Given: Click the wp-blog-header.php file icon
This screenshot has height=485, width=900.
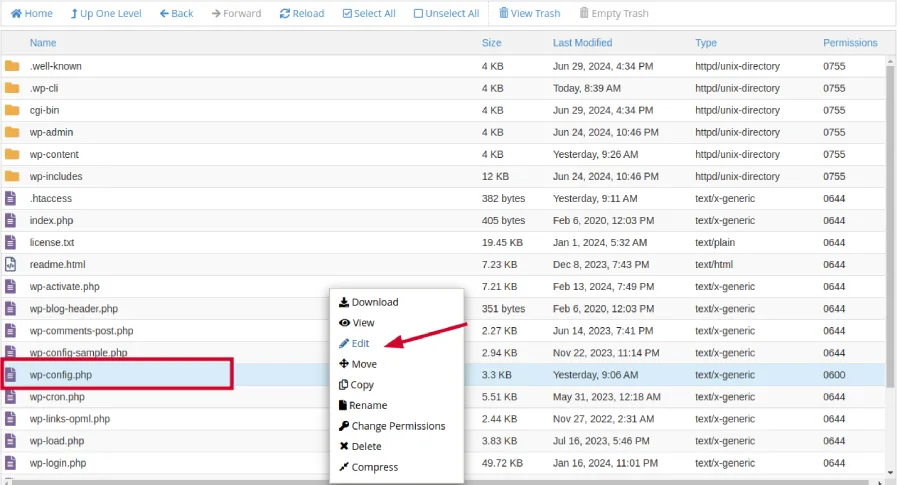Looking at the screenshot, I should point(10,308).
